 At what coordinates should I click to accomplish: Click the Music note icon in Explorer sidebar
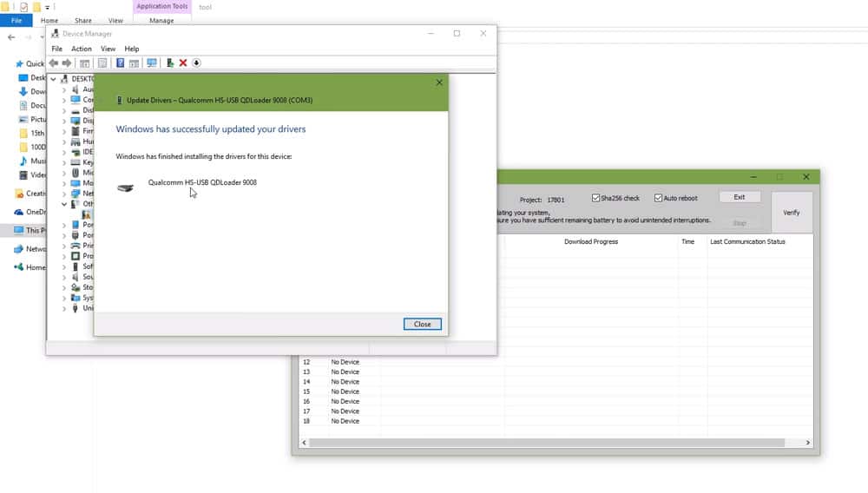[x=23, y=161]
